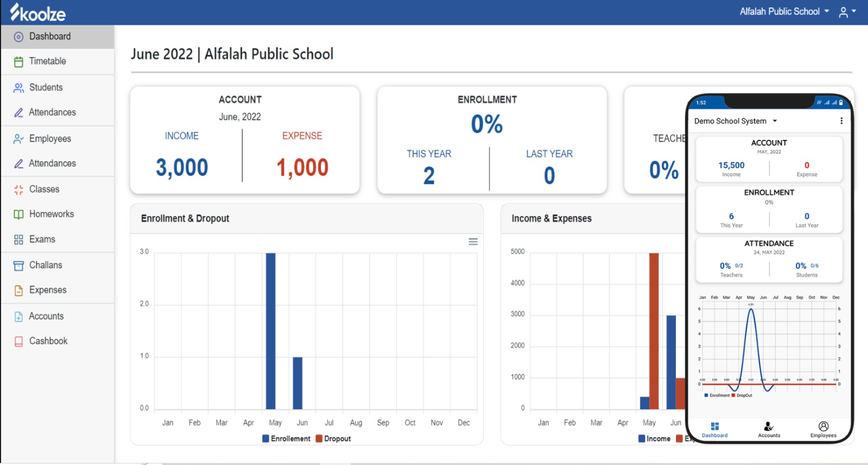Click the tall red May expense bar
The image size is (868, 465).
(654, 331)
